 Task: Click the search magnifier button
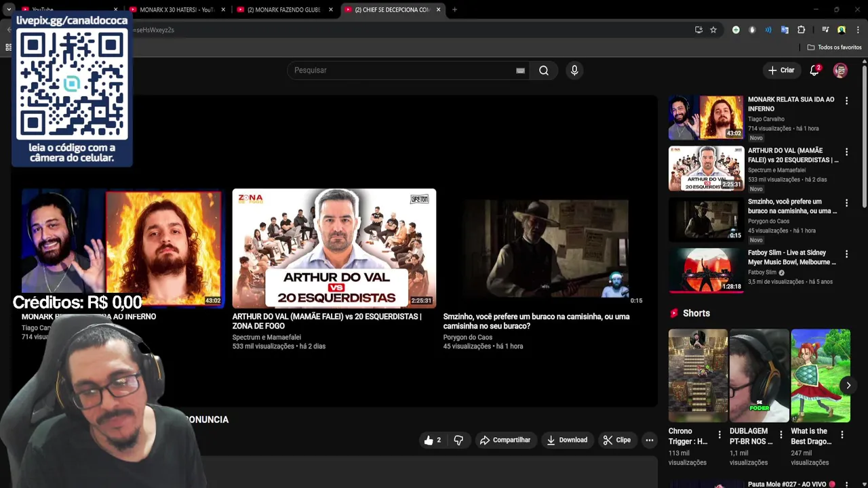(x=544, y=70)
